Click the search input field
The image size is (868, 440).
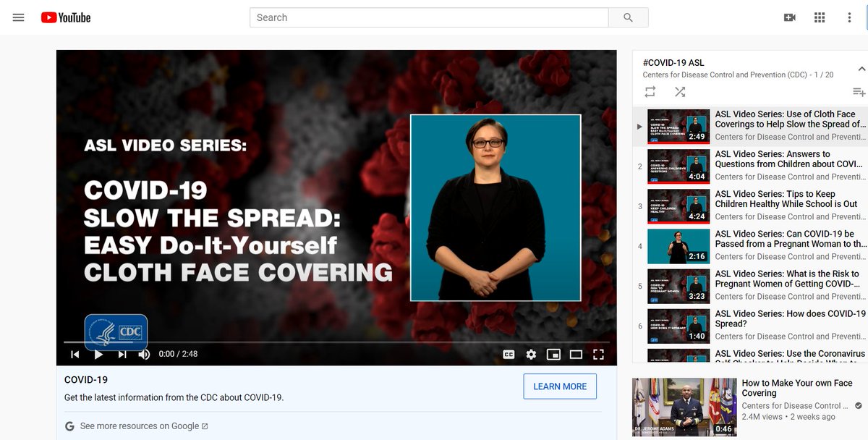[429, 17]
